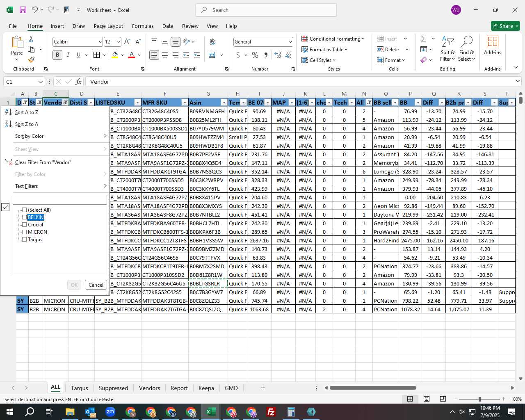The height and width of the screenshot is (420, 525).
Task: Apply the red Font Color
Action: coord(132,55)
